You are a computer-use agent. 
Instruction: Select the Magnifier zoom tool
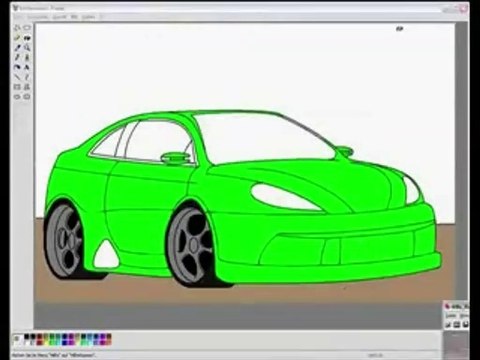coord(27,48)
